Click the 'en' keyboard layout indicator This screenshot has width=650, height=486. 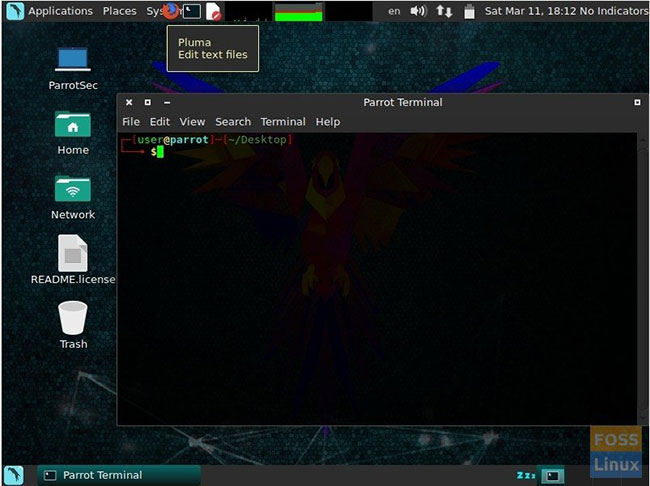click(394, 11)
